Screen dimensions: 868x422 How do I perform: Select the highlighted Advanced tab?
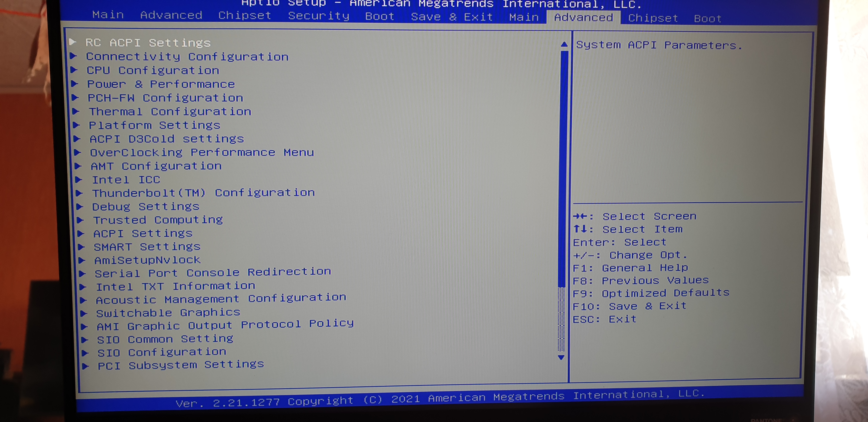[x=583, y=17]
